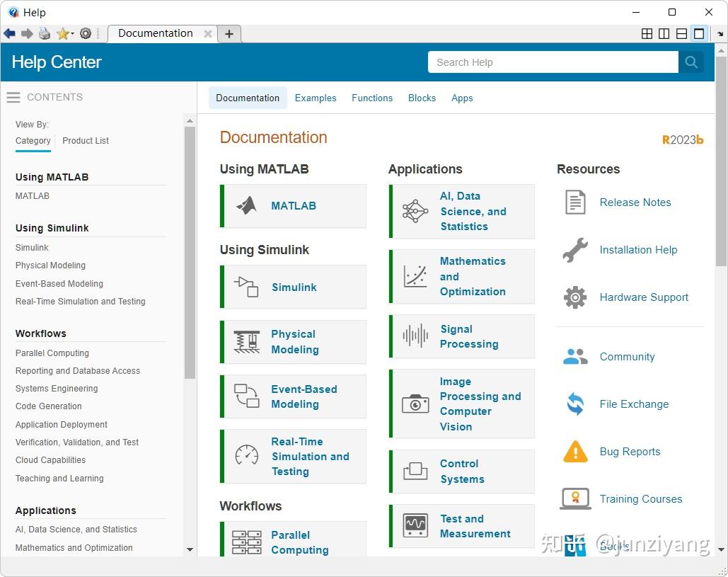Open the MATLAB product tile icon
This screenshot has width=728, height=577.
pyautogui.click(x=246, y=206)
